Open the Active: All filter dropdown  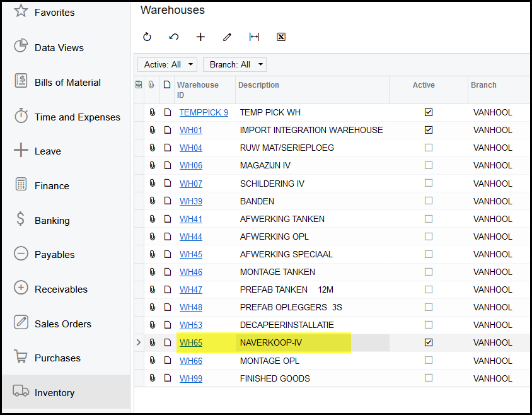(167, 64)
